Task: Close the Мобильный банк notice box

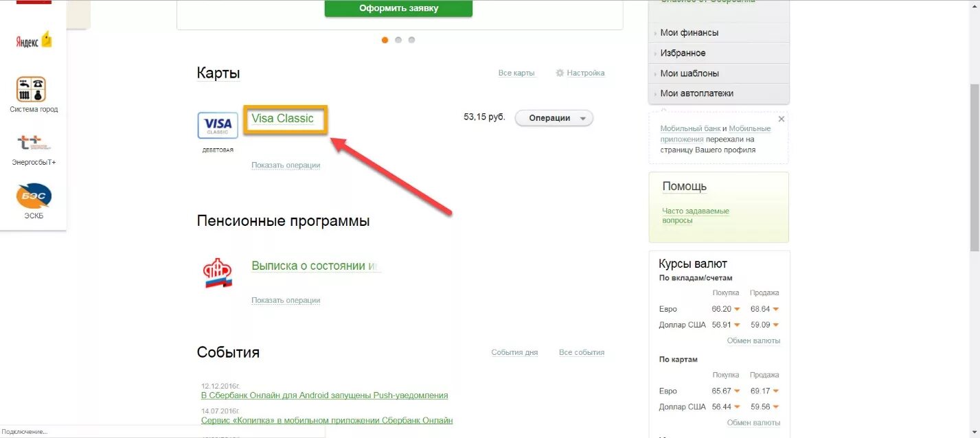Action: pos(781,119)
